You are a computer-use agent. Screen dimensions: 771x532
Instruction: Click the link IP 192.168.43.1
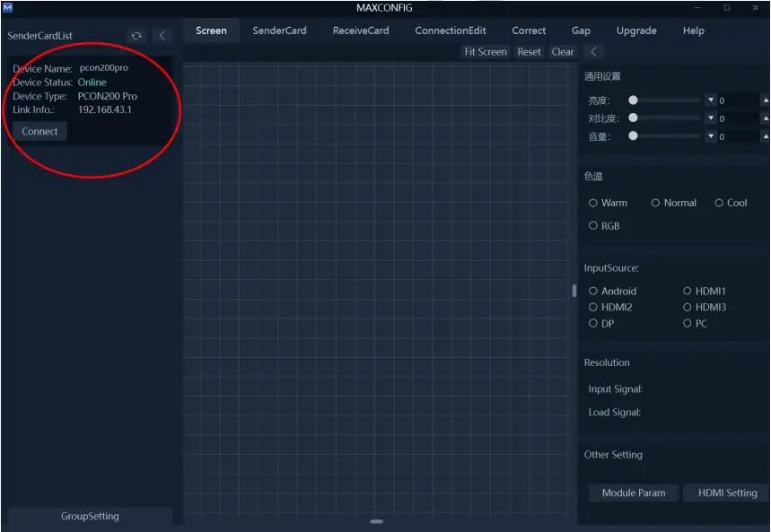point(105,109)
